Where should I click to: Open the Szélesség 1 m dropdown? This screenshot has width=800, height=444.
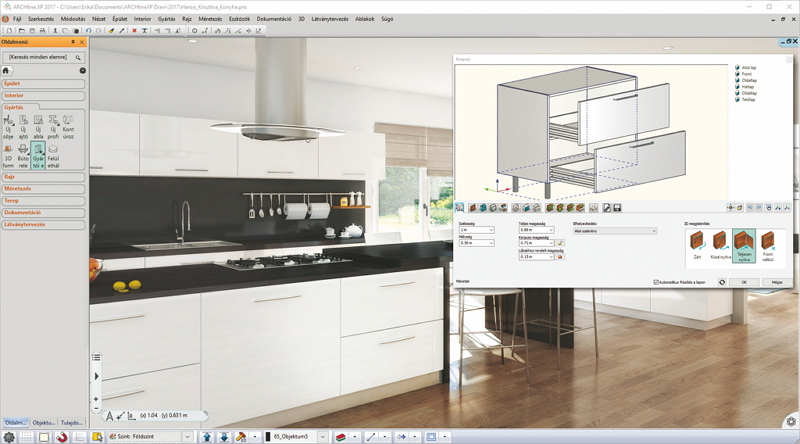(x=477, y=230)
